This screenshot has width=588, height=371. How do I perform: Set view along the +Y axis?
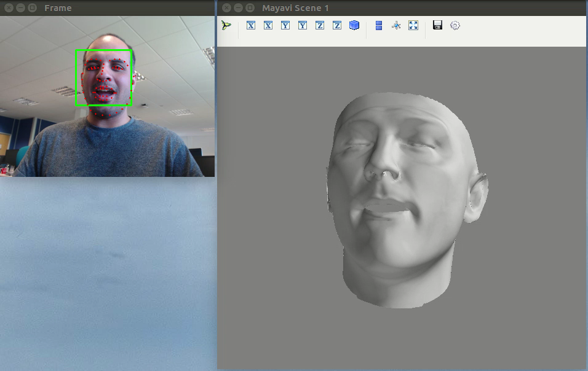285,25
